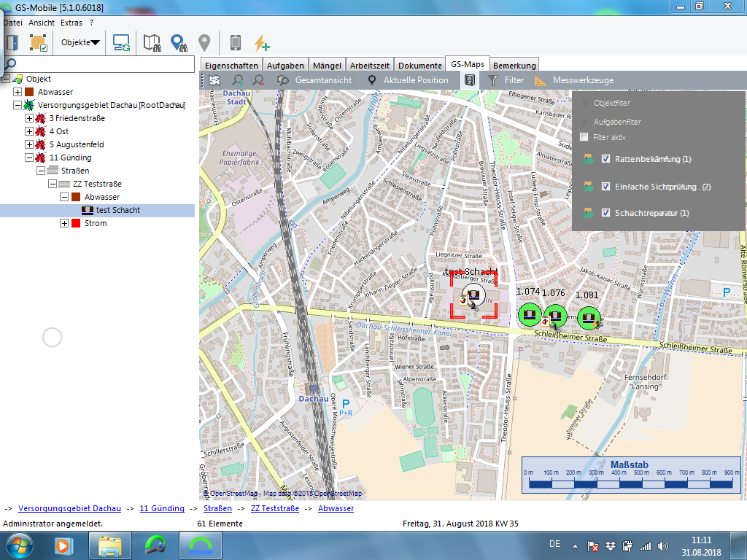Open the Objekte dropdown in toolbar
Image resolution: width=747 pixels, height=560 pixels.
(80, 42)
